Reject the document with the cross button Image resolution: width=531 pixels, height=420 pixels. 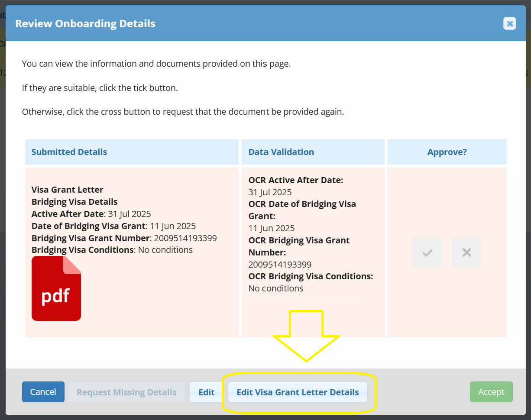pos(467,252)
